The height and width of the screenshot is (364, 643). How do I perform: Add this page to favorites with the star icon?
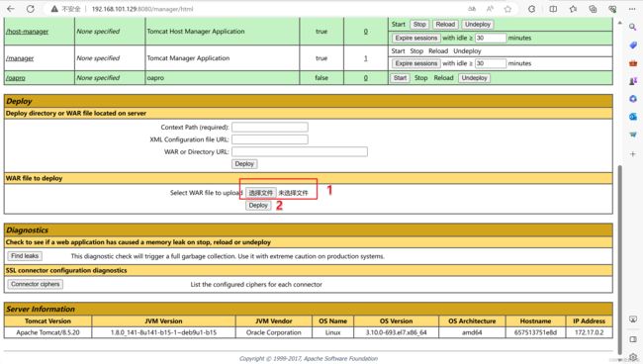507,9
